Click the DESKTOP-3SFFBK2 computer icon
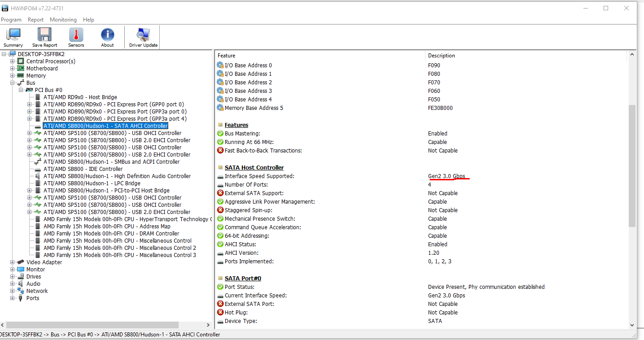Image resolution: width=644 pixels, height=340 pixels. (13, 54)
